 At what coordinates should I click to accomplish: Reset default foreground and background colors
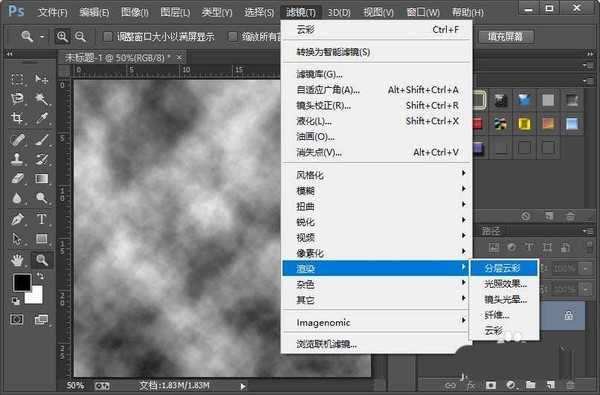(16, 301)
